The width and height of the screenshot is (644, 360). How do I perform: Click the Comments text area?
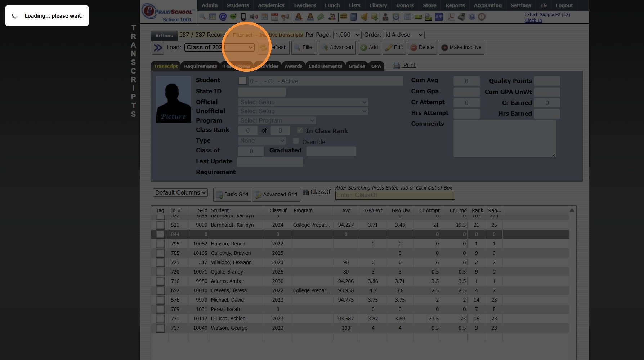[505, 138]
